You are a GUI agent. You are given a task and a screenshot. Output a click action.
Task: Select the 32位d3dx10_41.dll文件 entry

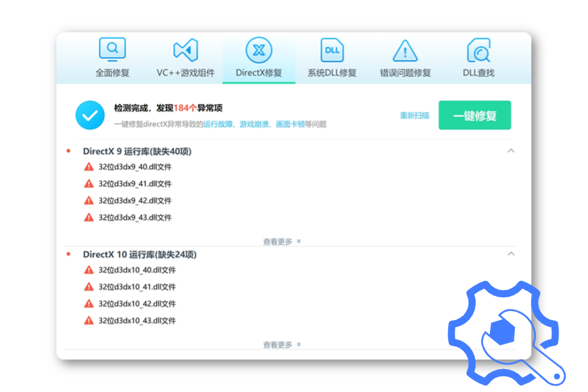(137, 287)
